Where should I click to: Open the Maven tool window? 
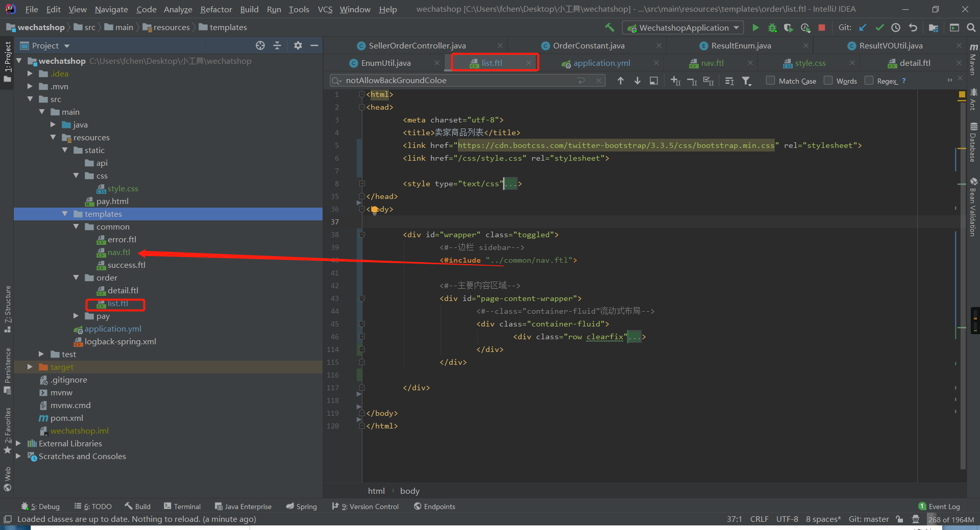click(x=973, y=61)
